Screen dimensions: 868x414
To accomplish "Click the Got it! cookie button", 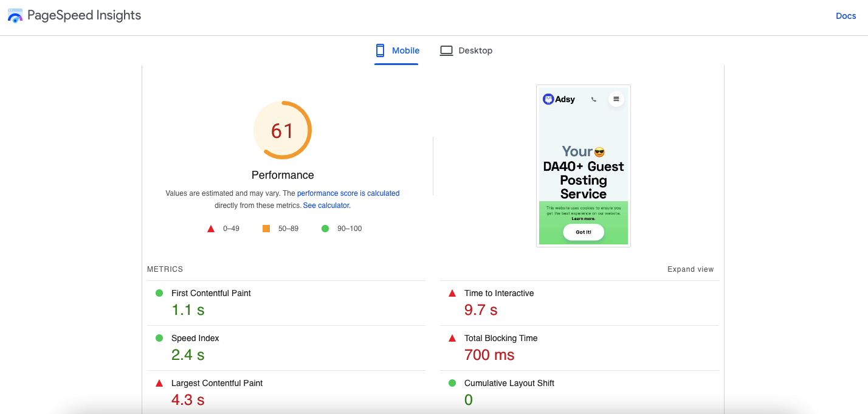I will tap(584, 232).
